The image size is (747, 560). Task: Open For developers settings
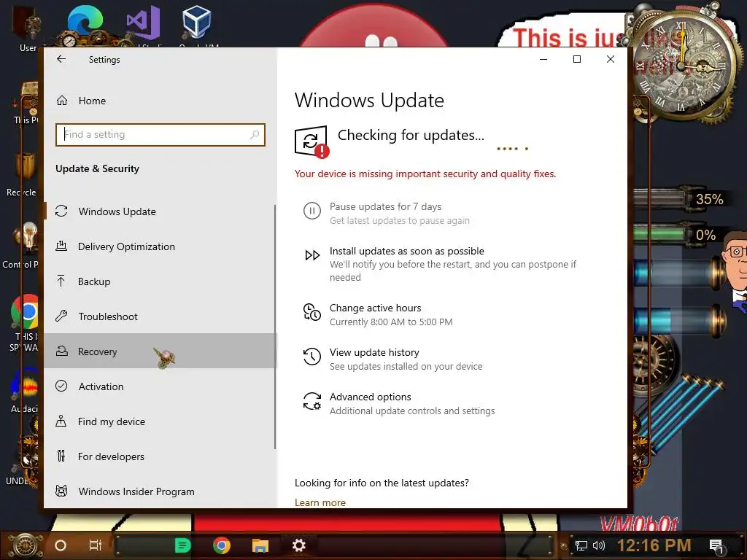(160, 456)
